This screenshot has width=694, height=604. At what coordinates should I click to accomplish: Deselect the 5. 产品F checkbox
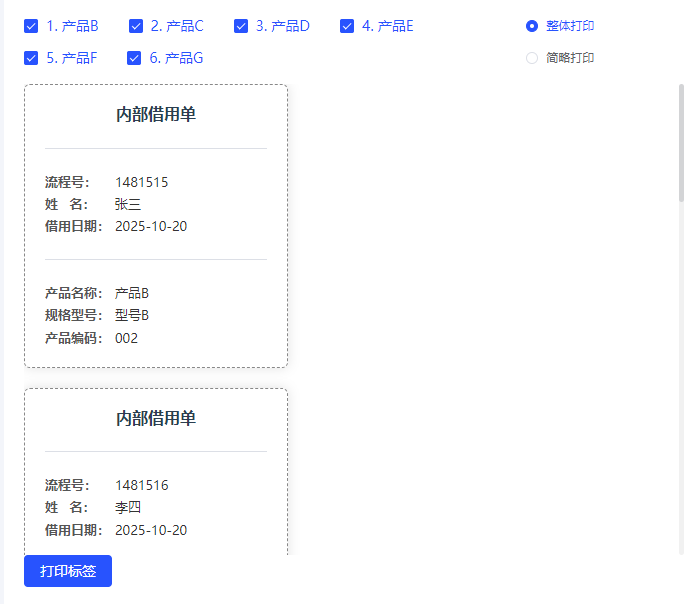(31, 58)
